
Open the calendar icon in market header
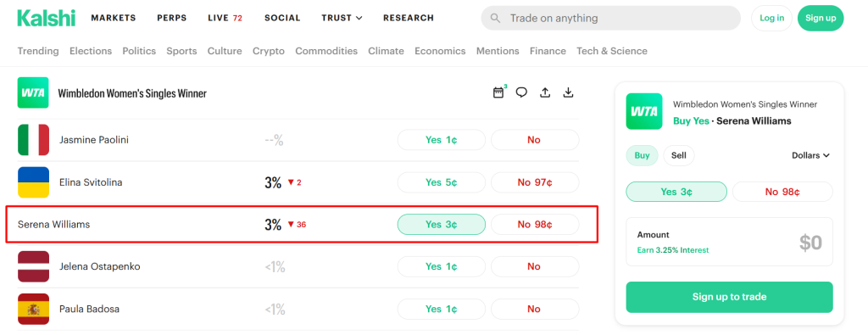pyautogui.click(x=498, y=92)
